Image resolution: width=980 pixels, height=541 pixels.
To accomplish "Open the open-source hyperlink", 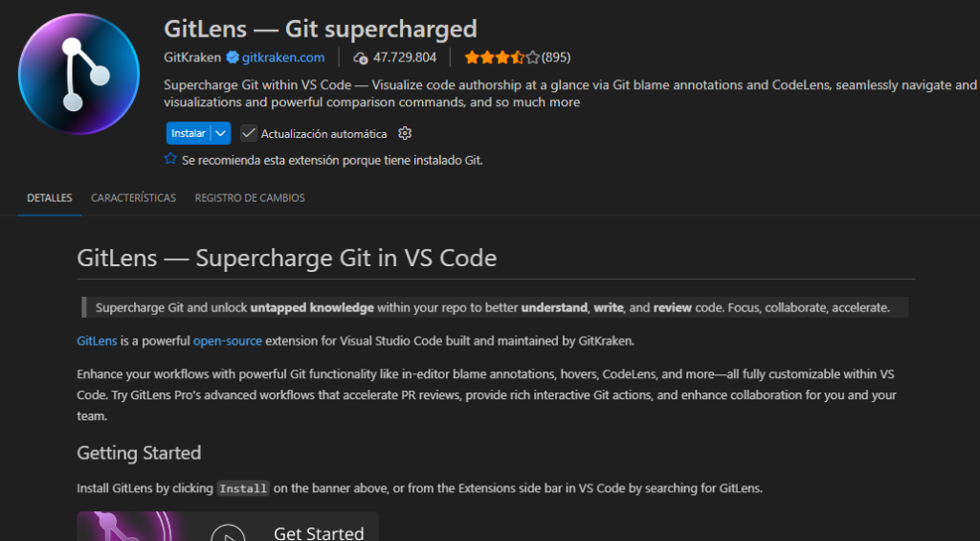I will [227, 341].
